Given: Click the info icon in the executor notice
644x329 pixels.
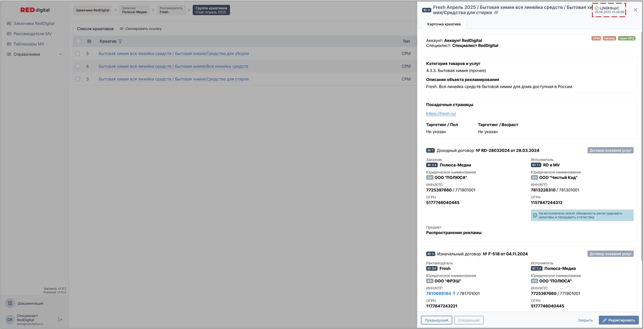Looking at the screenshot, I should (x=535, y=215).
